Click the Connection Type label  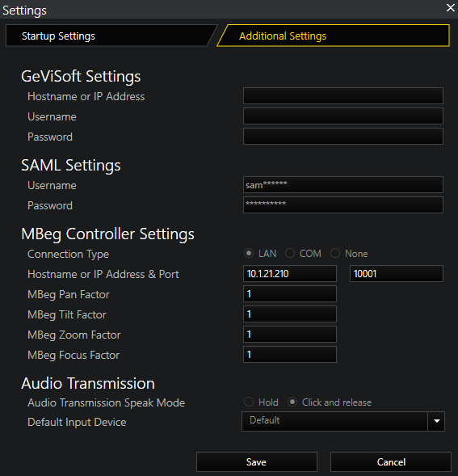69,254
